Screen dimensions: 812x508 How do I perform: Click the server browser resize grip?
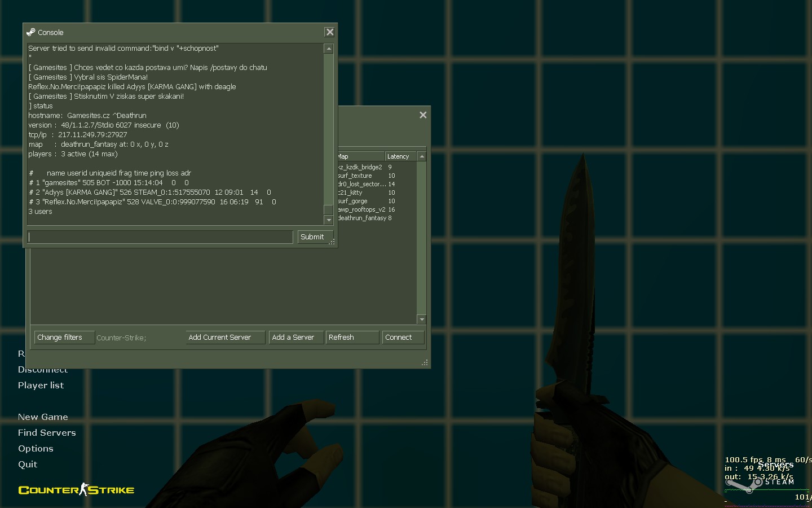click(x=425, y=362)
